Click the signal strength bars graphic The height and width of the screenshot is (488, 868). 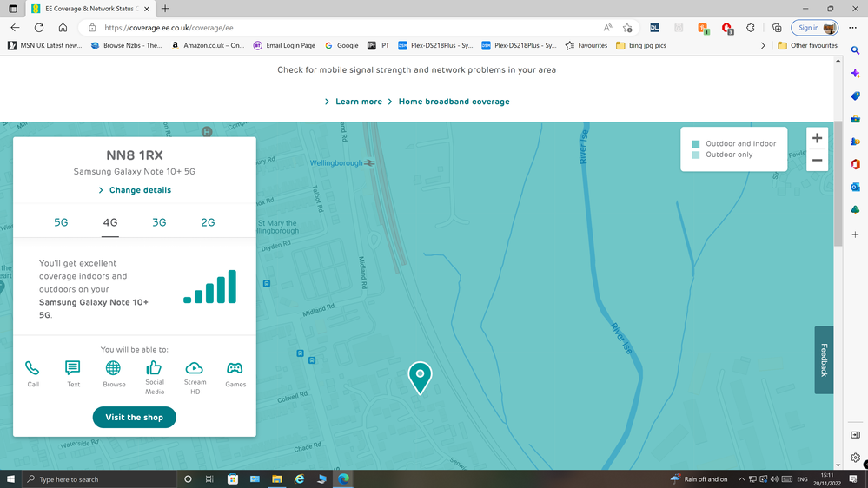(x=209, y=287)
